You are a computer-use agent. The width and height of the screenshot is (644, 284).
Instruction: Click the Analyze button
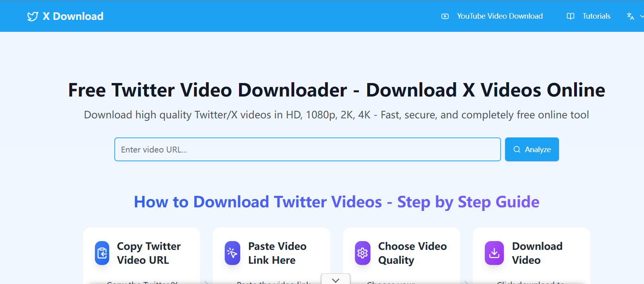[x=532, y=149]
